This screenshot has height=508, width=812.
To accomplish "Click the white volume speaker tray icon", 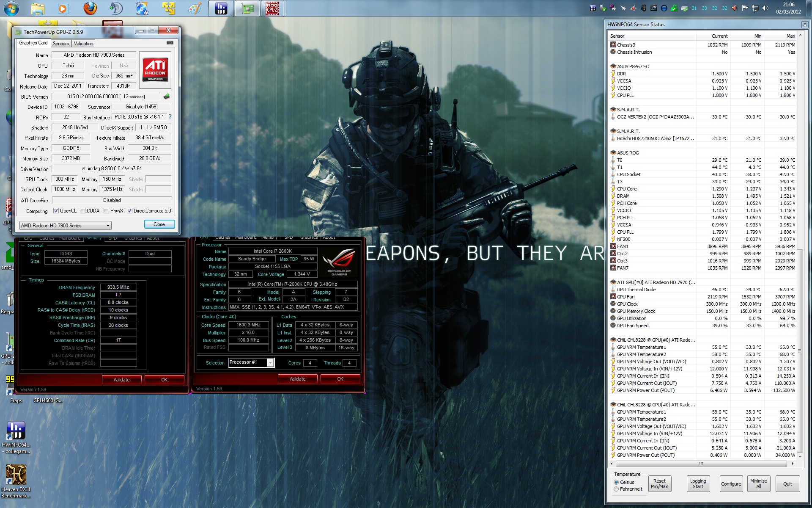I will [765, 8].
